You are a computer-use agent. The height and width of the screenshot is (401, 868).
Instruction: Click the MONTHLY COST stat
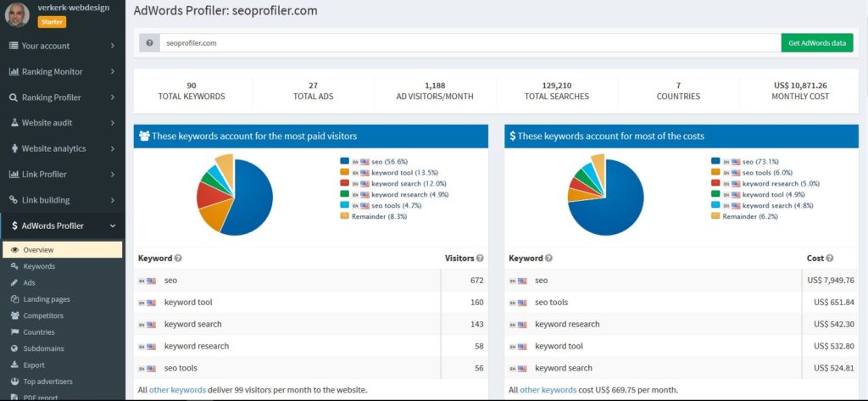(x=800, y=91)
